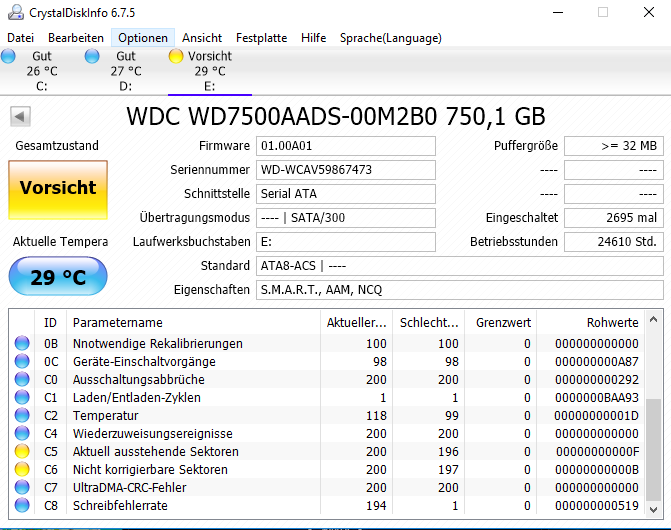Click blue status icon of row C7
The image size is (671, 530).
click(x=22, y=487)
